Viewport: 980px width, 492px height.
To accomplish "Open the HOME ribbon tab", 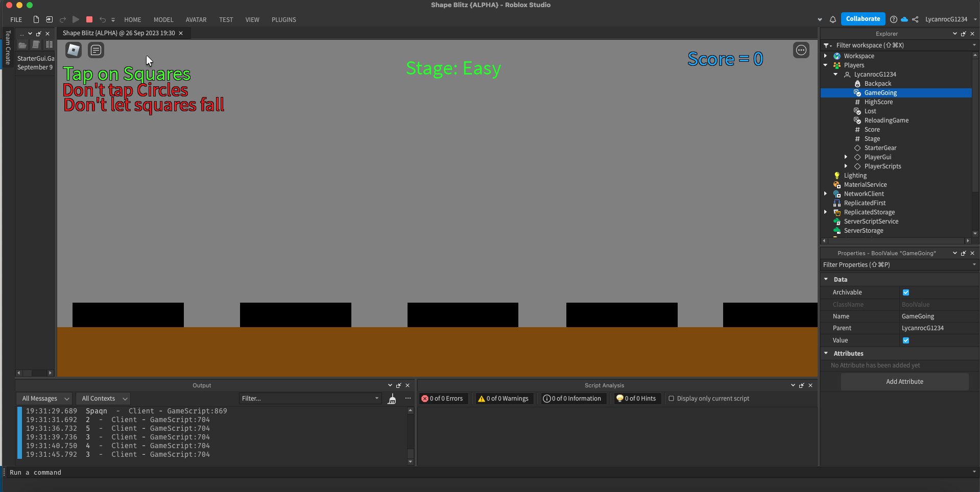I will click(133, 20).
